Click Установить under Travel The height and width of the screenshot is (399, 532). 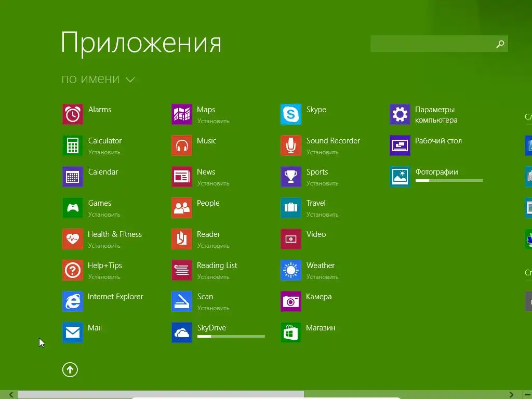click(322, 215)
